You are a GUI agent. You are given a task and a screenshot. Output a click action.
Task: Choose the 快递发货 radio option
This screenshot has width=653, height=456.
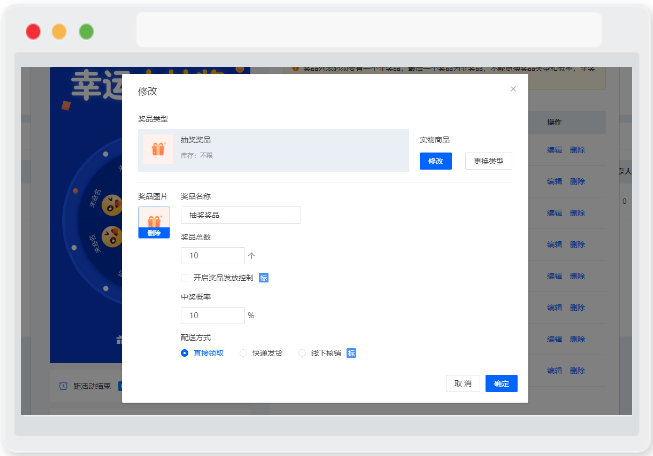tap(243, 353)
